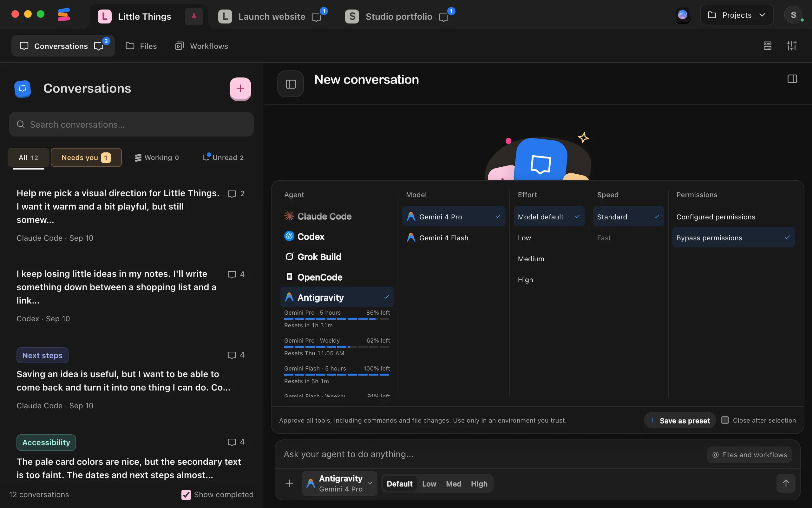Select the Claude Code agent
The height and width of the screenshot is (508, 812).
[337, 216]
